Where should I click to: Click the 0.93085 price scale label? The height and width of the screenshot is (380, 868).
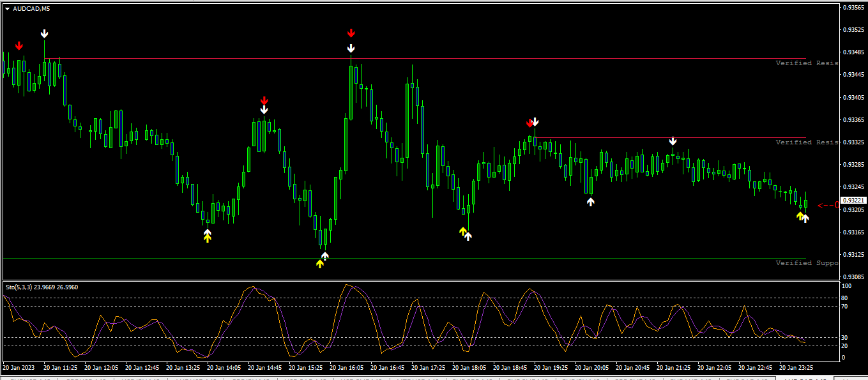855,277
